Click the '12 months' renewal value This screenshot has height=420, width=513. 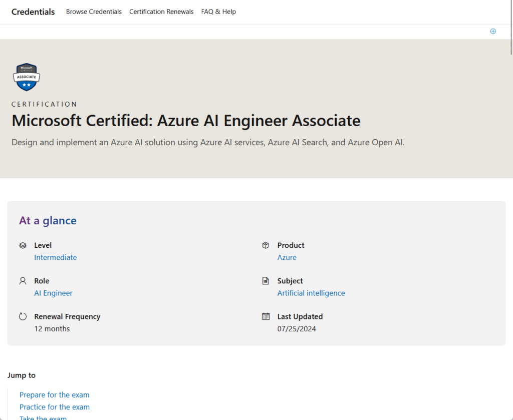(x=52, y=329)
